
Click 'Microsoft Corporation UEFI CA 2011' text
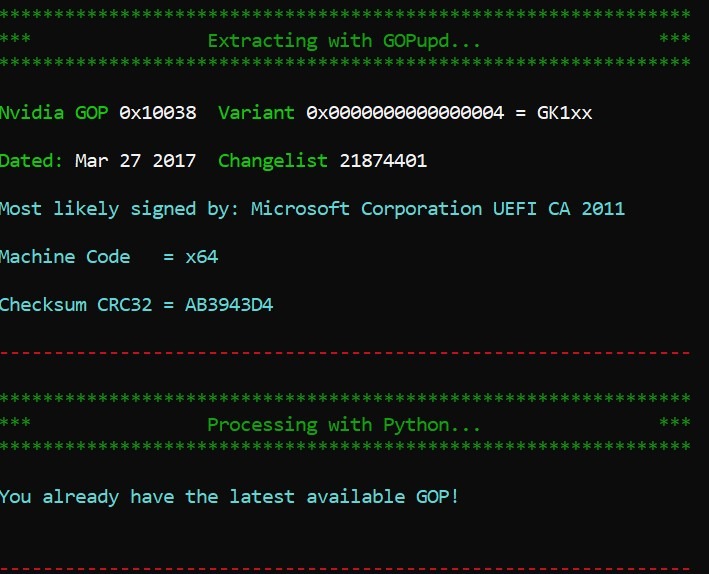pyautogui.click(x=438, y=209)
